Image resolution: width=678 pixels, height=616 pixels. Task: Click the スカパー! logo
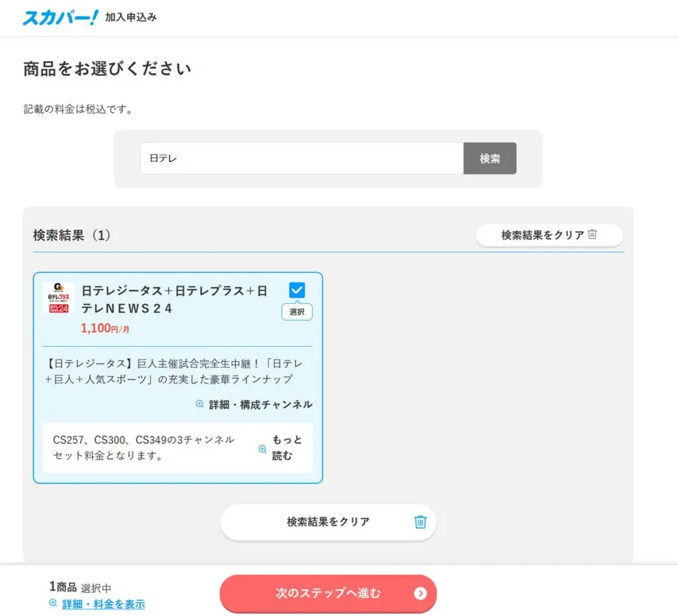[60, 17]
